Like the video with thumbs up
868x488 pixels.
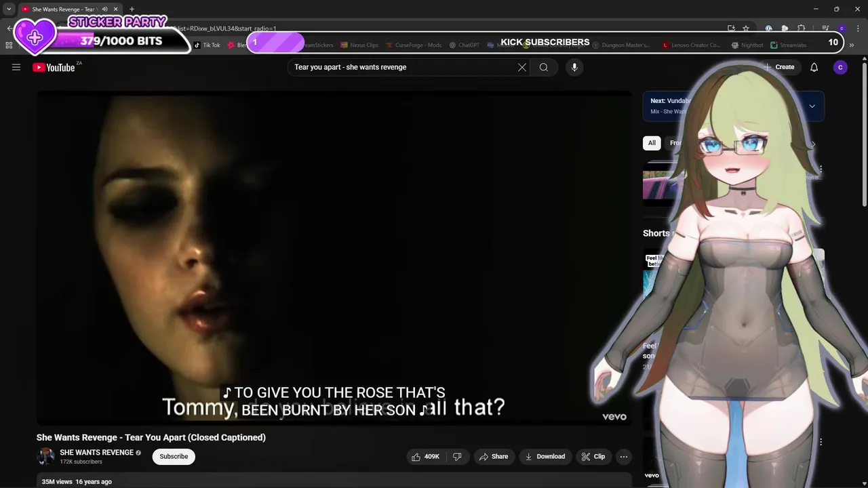[425, 457]
